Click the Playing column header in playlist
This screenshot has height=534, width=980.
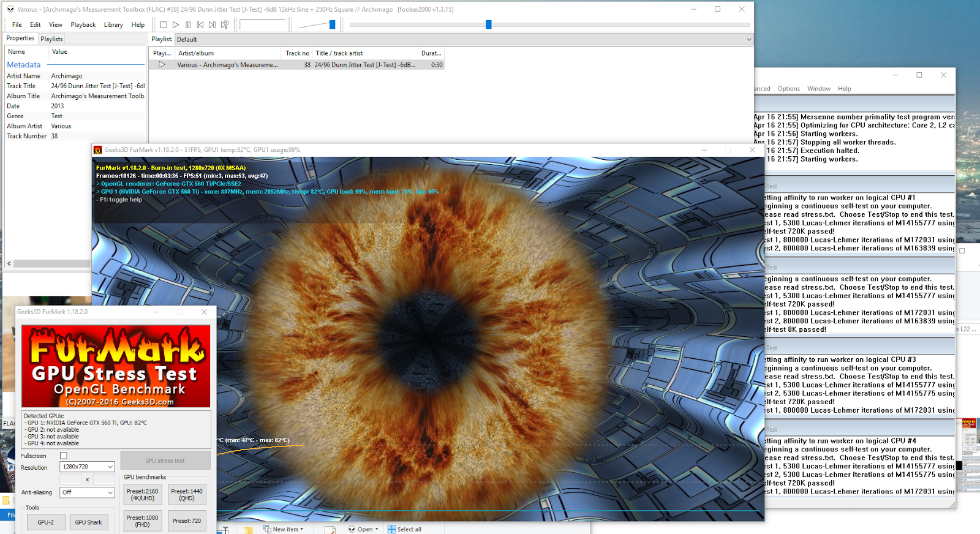[x=162, y=53]
